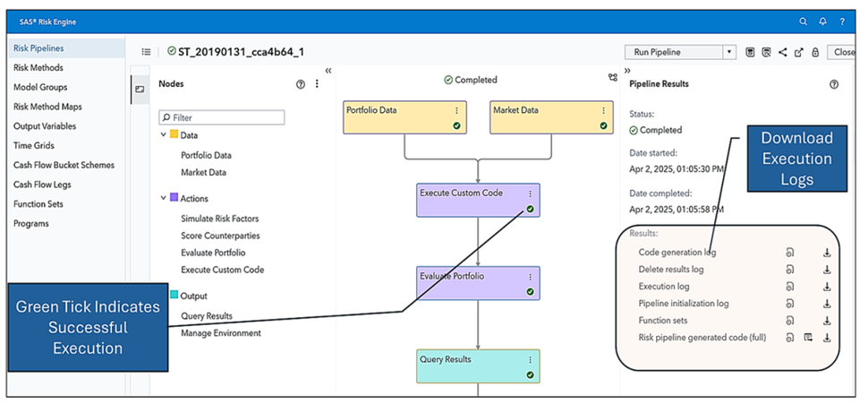Screen dimensions: 868x404
Task: View the Pipeline initialization log
Action: (x=789, y=304)
